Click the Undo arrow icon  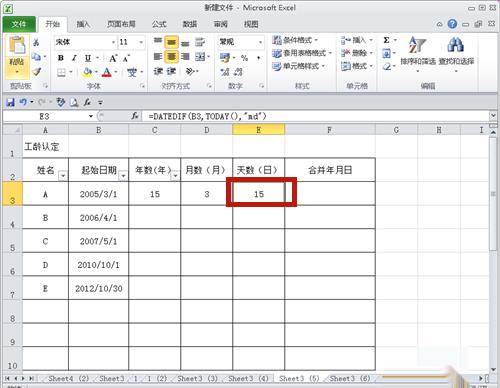coord(22,102)
